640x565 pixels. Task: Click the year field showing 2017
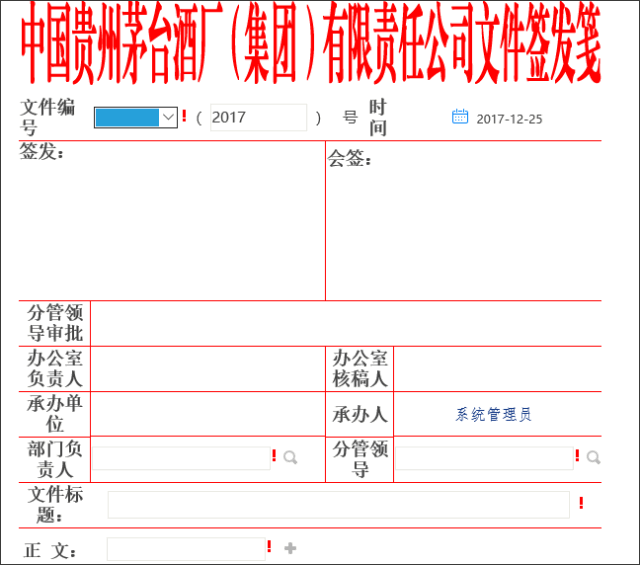(258, 118)
